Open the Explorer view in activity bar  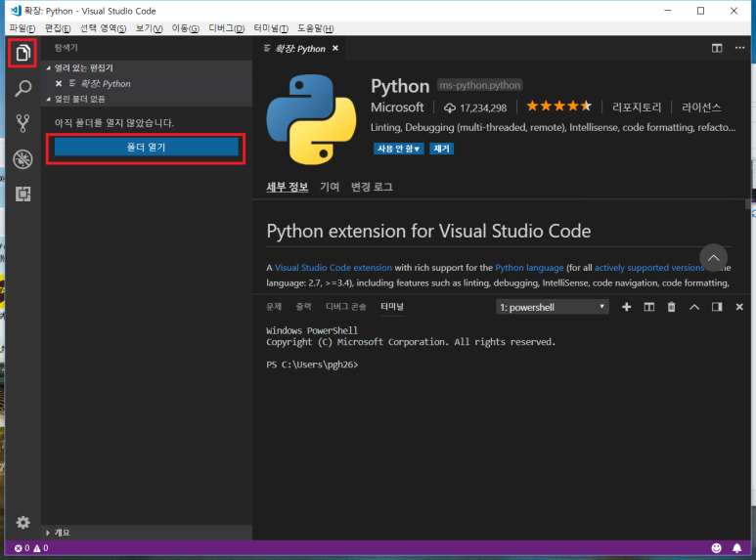click(22, 53)
